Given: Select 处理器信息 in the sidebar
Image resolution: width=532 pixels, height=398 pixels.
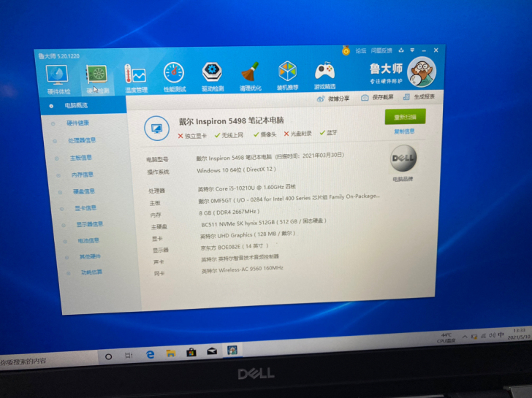Looking at the screenshot, I should 82,140.
